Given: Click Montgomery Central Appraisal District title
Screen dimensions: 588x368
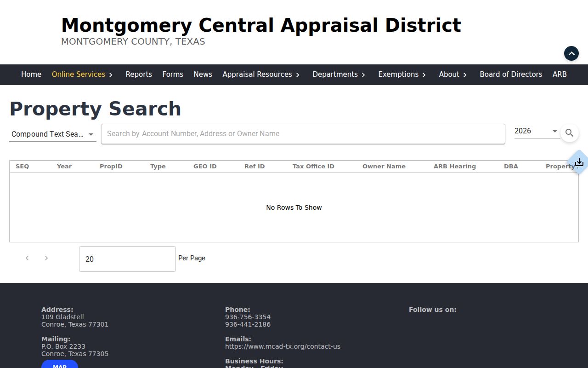Looking at the screenshot, I should pos(261,25).
